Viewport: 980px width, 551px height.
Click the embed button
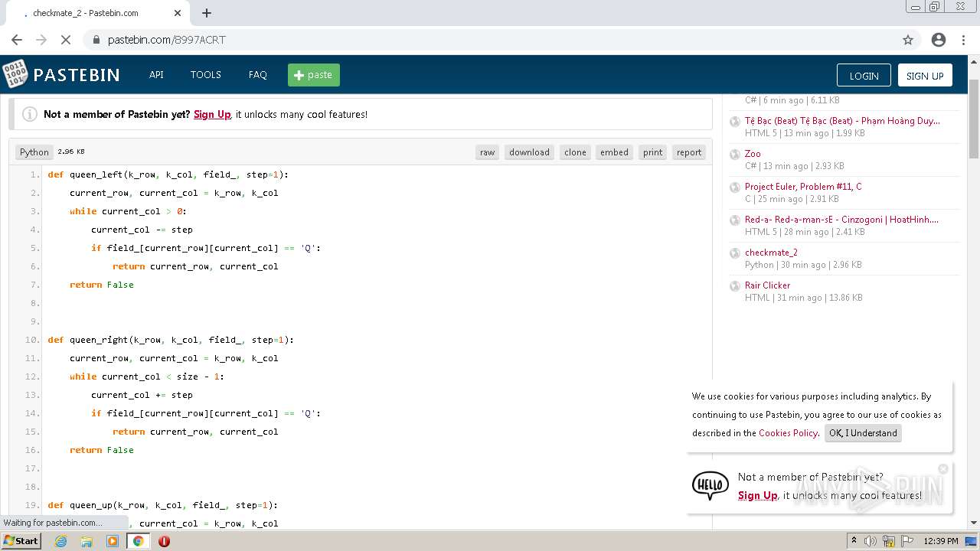coord(614,152)
